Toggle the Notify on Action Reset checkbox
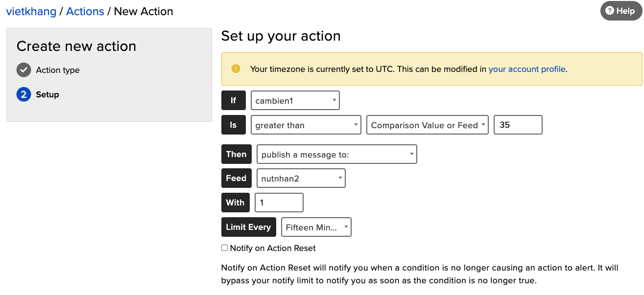This screenshot has width=644, height=295. 225,248
